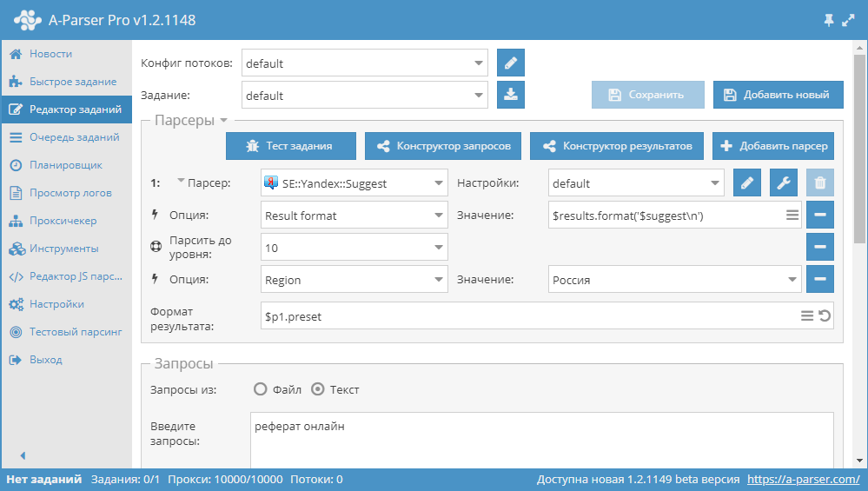Open the a-parser.com link
This screenshot has width=868, height=491.
[x=803, y=479]
